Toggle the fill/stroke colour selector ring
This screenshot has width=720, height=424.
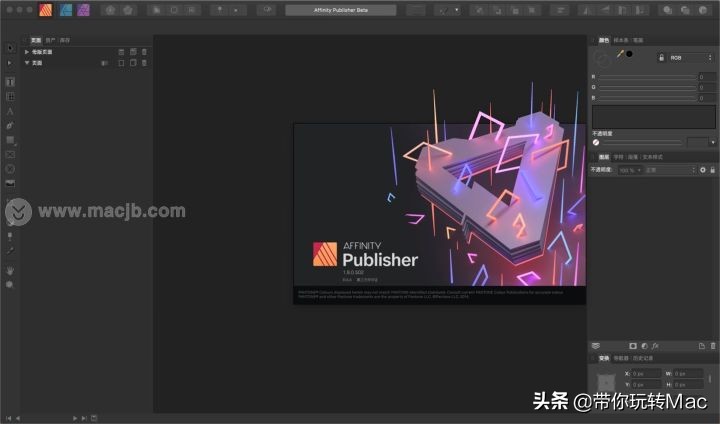click(x=602, y=59)
